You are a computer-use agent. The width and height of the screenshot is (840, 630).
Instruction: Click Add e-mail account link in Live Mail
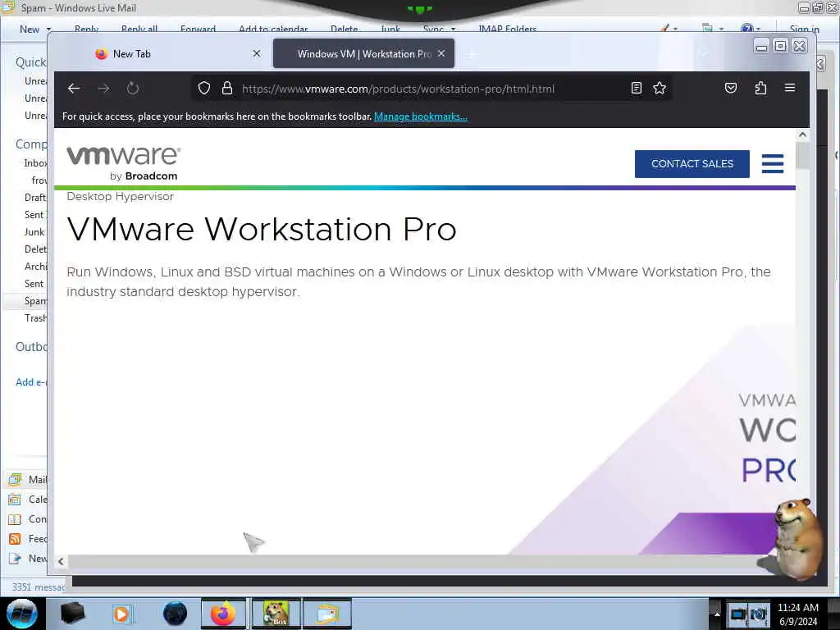(x=32, y=382)
